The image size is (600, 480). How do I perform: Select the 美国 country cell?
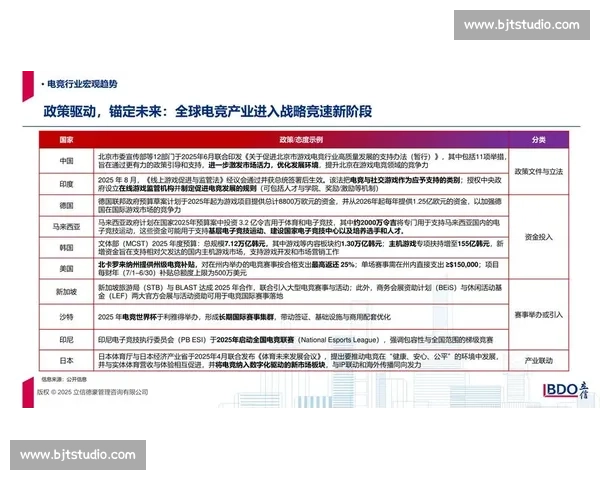[66, 269]
